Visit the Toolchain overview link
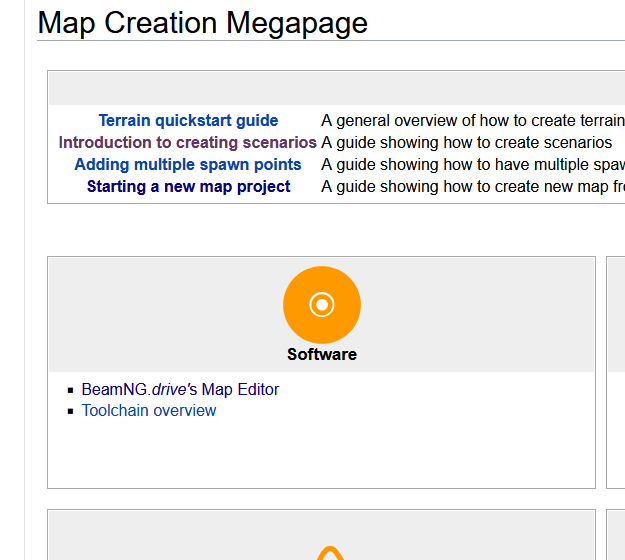 pos(149,411)
